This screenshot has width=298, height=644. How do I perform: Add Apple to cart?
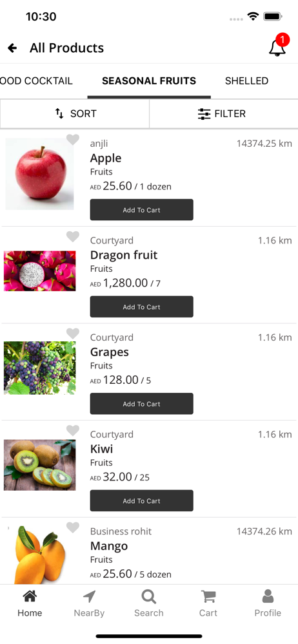[142, 210]
